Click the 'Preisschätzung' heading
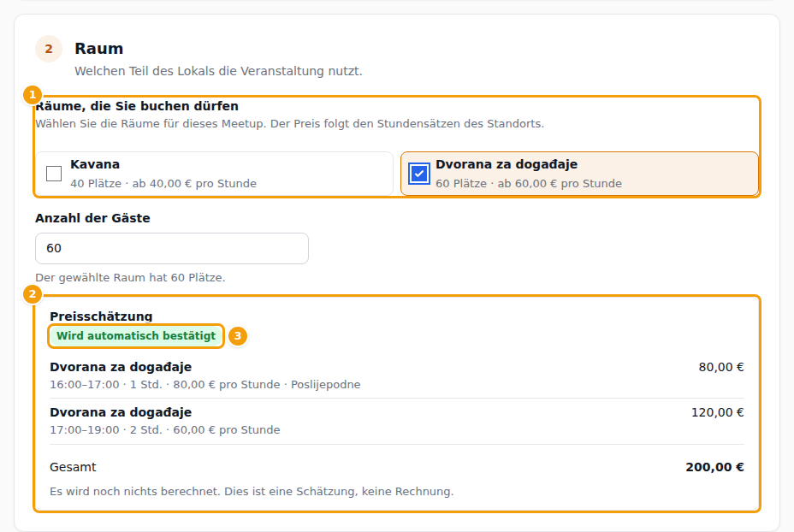The image size is (794, 532). (101, 316)
